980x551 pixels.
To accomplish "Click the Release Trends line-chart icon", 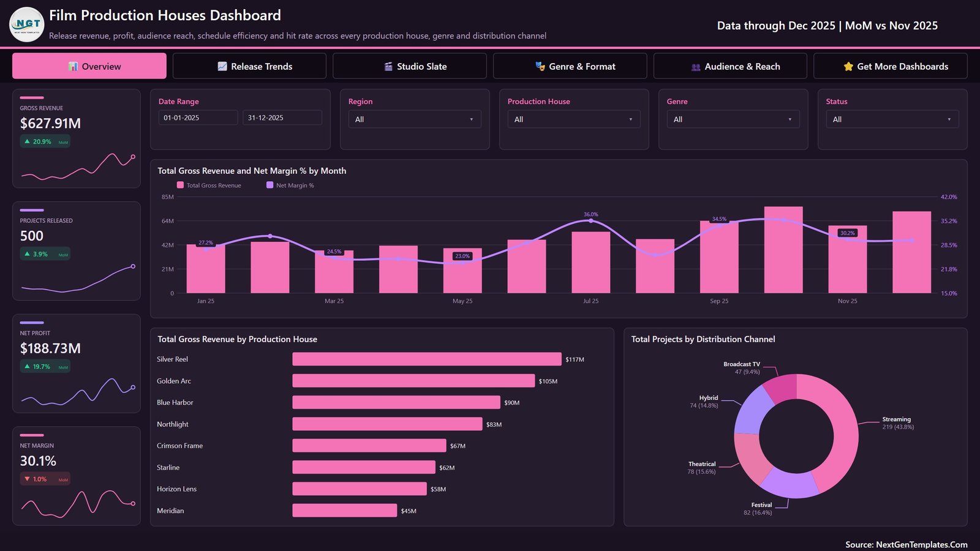I will pos(222,66).
